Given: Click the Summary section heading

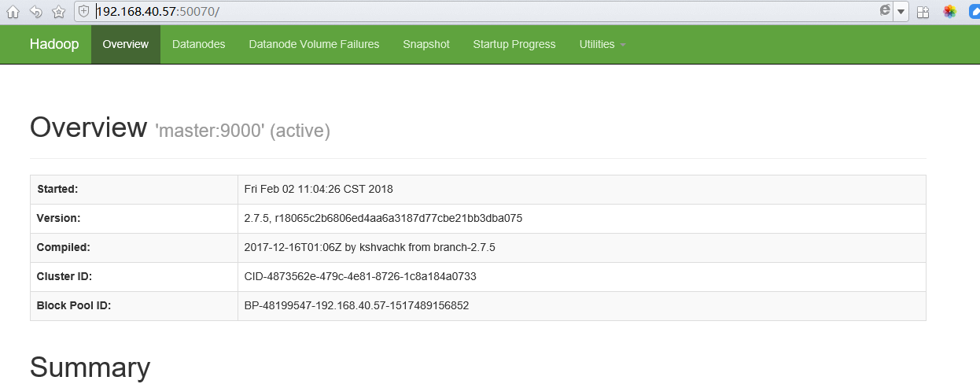Looking at the screenshot, I should click(90, 367).
